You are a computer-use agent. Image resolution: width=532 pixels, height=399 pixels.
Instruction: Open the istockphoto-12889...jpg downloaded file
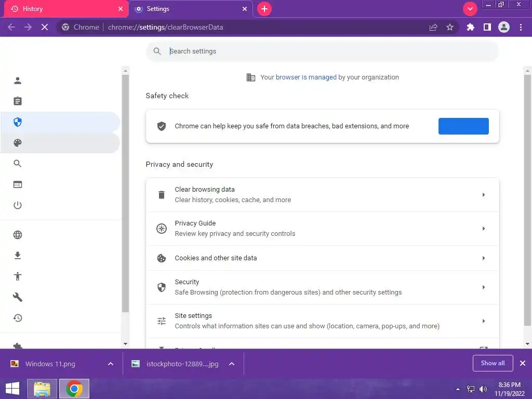(182, 364)
